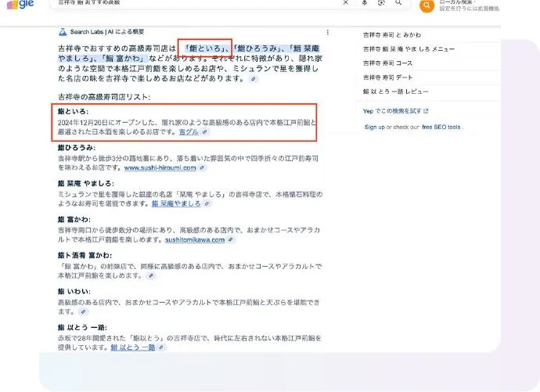Open the 吉グル link
The width and height of the screenshot is (540, 392).
(x=189, y=131)
